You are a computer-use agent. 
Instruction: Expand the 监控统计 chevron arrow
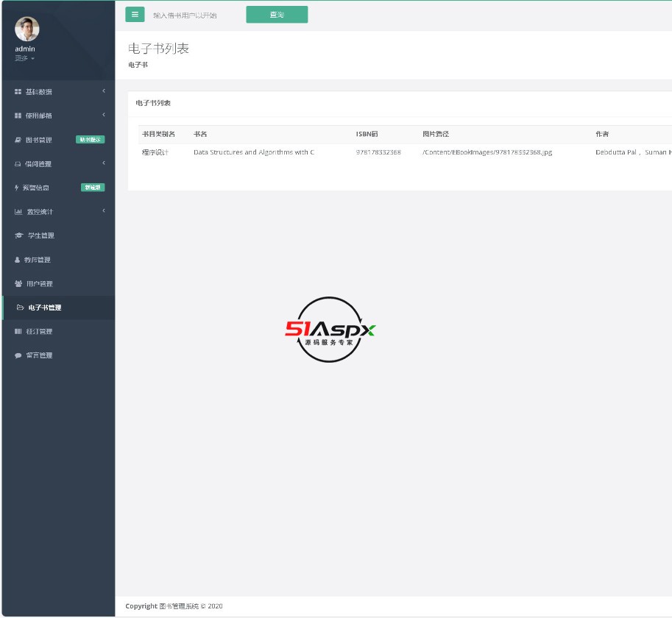pyautogui.click(x=104, y=210)
